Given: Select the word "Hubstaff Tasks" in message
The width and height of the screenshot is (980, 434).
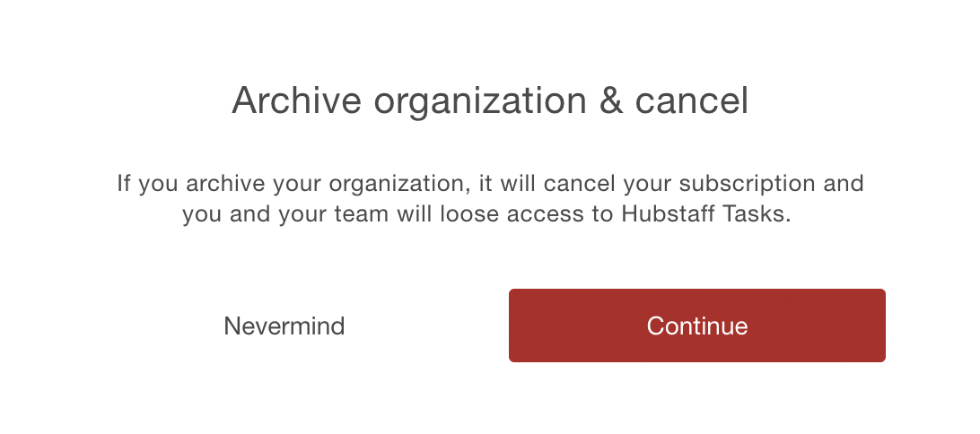Looking at the screenshot, I should click(706, 214).
